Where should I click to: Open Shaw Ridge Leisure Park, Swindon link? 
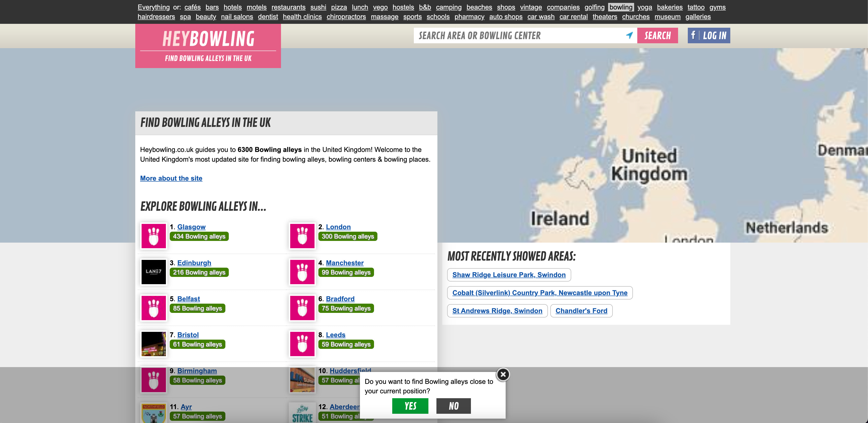[x=509, y=275]
